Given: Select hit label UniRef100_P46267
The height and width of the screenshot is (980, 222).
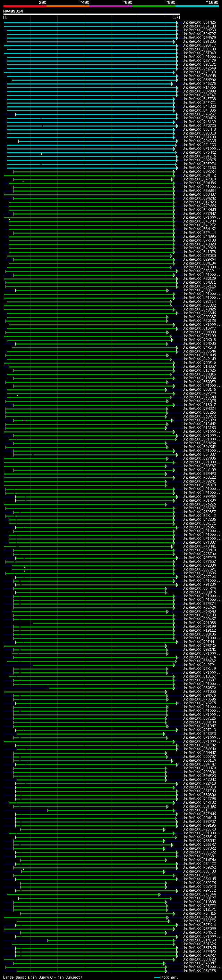Looking at the screenshot, I should [x=199, y=114].
